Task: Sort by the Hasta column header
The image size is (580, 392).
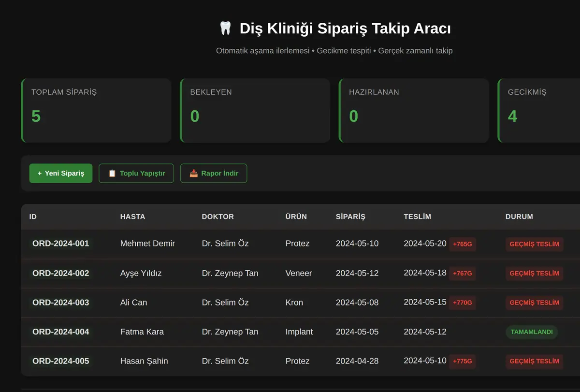Action: tap(132, 217)
